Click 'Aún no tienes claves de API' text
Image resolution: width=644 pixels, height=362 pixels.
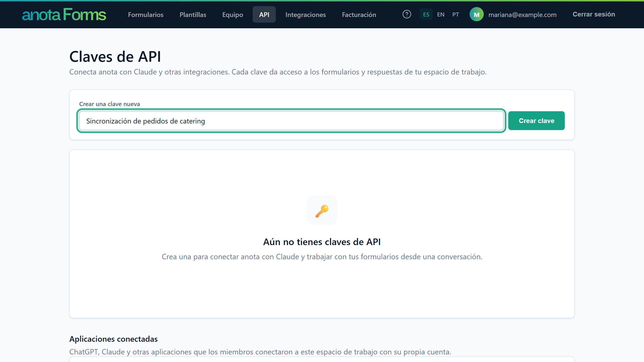[x=322, y=242]
